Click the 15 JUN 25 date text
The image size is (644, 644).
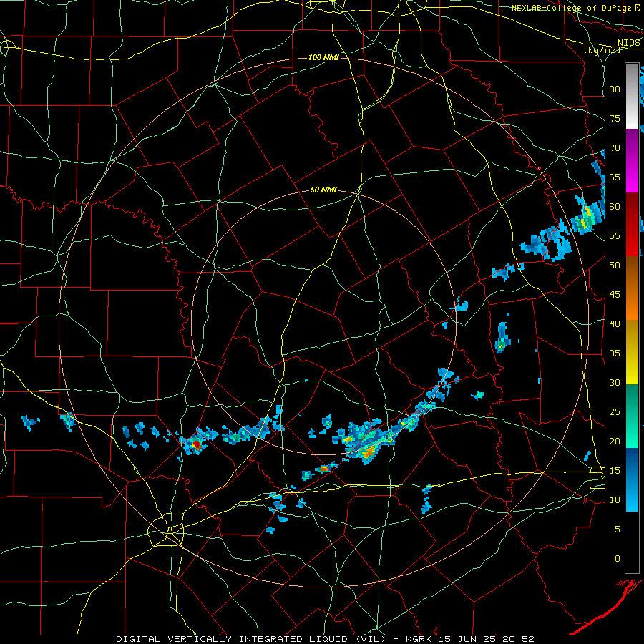pos(467,639)
